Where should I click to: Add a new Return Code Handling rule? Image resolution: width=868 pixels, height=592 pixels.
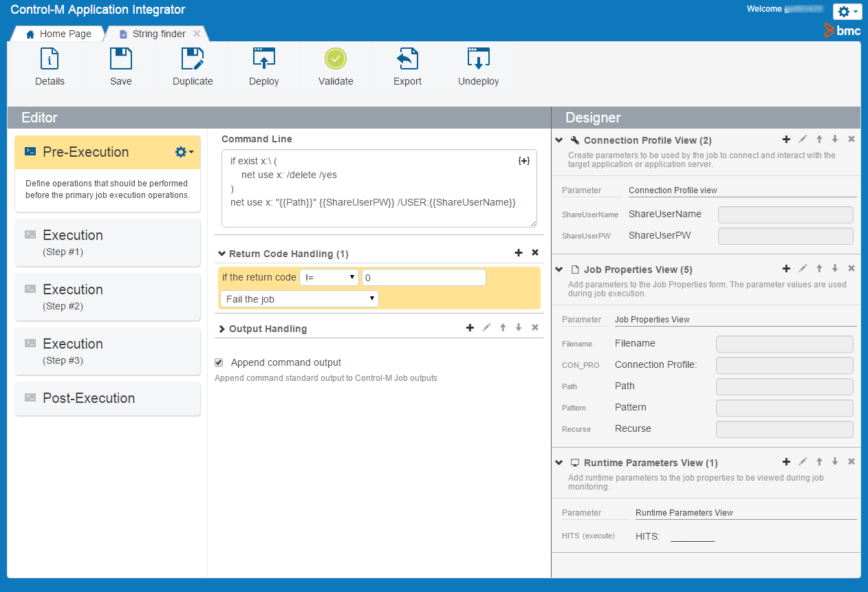519,253
